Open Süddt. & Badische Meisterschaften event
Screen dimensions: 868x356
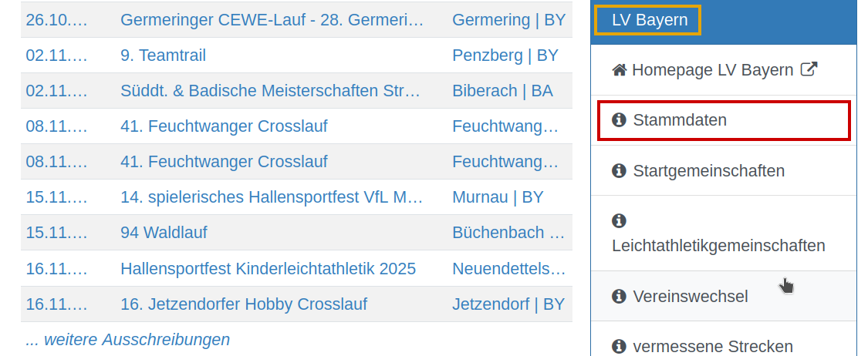(x=270, y=91)
